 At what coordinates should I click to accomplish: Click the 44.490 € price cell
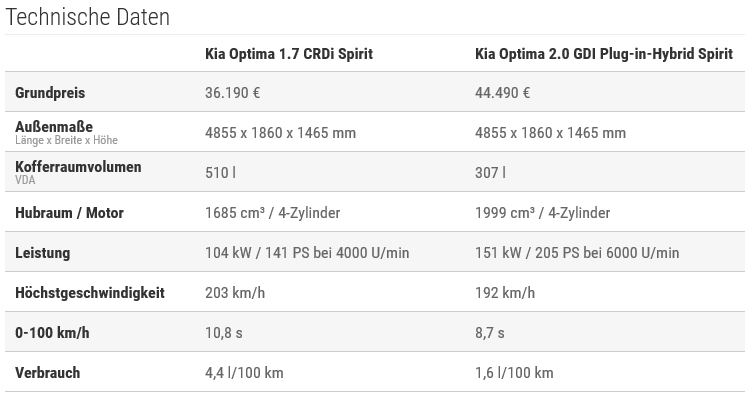click(502, 93)
